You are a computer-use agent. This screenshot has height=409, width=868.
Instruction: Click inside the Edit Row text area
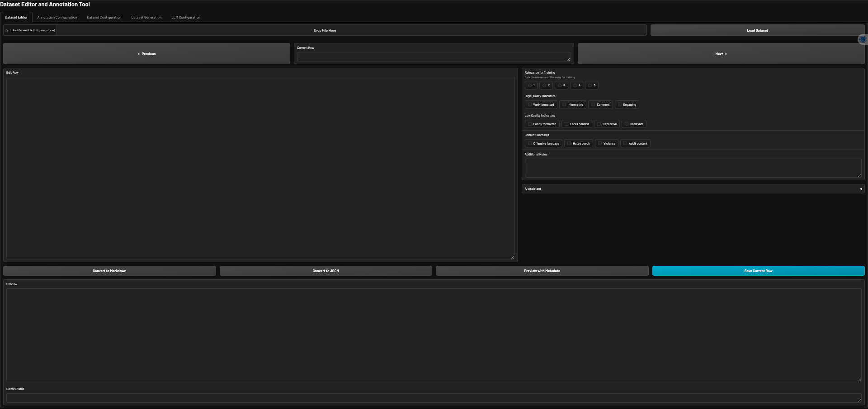point(260,168)
